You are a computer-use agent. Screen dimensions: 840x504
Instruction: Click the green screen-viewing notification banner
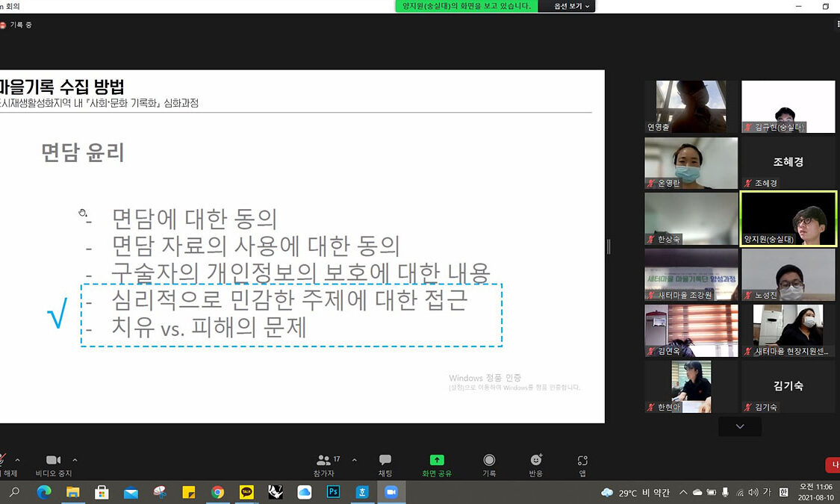coord(466,6)
